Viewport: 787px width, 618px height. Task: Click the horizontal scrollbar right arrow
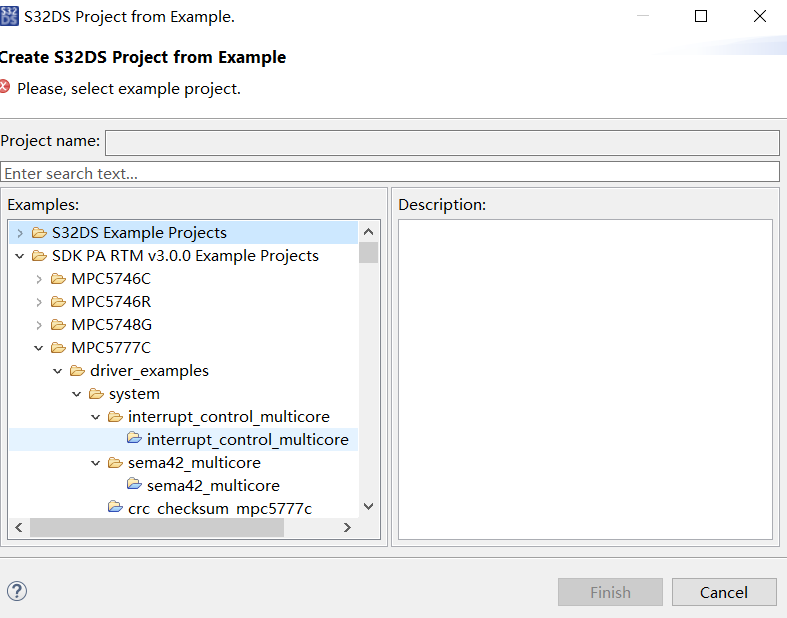pos(347,528)
